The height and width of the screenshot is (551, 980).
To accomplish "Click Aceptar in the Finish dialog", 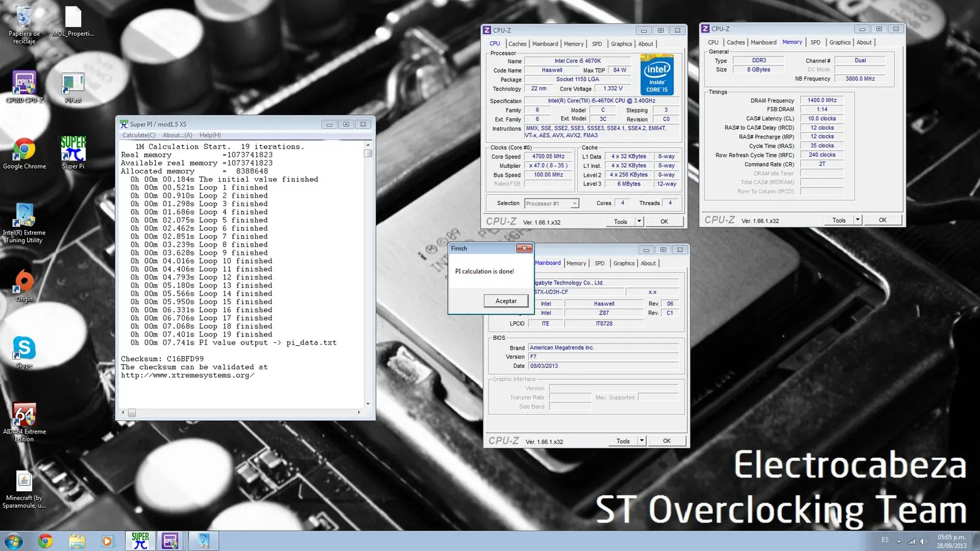I will point(506,301).
